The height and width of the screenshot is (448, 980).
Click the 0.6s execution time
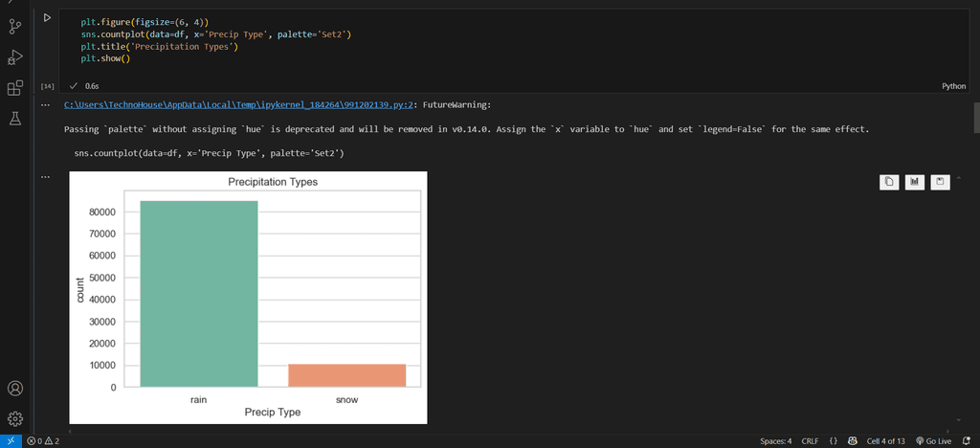[91, 86]
